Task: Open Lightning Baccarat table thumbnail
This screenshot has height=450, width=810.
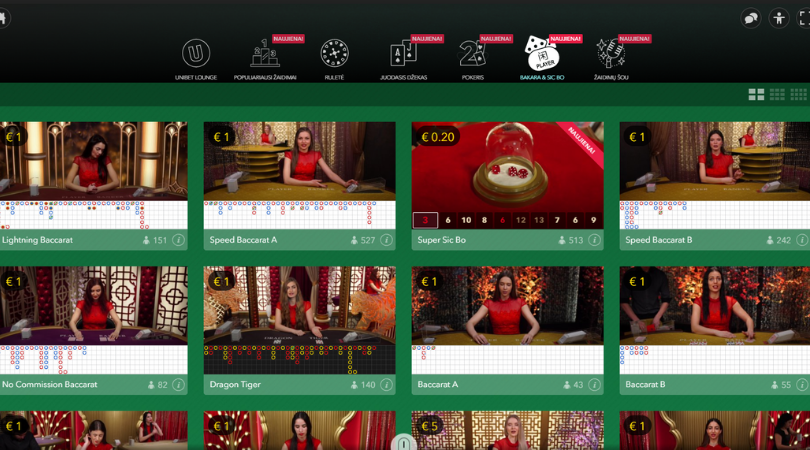Action: [93, 161]
